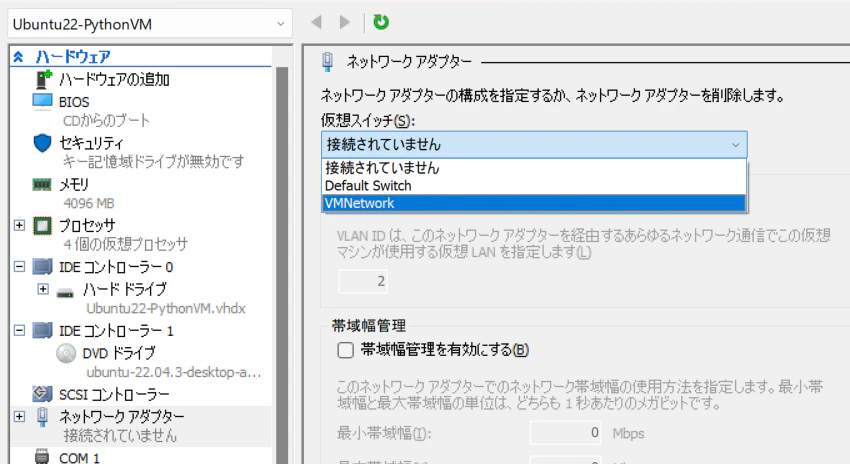This screenshot has height=464, width=850.
Task: Click the CDからのブート text
Action: pyautogui.click(x=106, y=120)
